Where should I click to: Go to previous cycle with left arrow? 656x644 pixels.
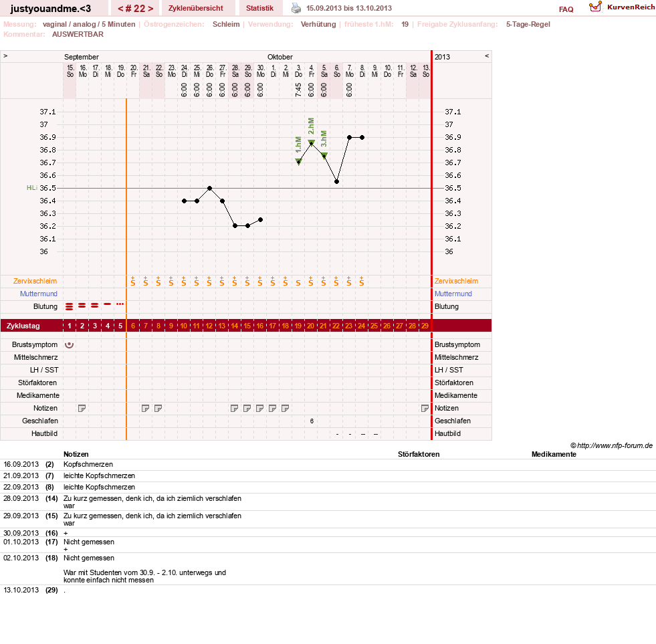pyautogui.click(x=120, y=9)
